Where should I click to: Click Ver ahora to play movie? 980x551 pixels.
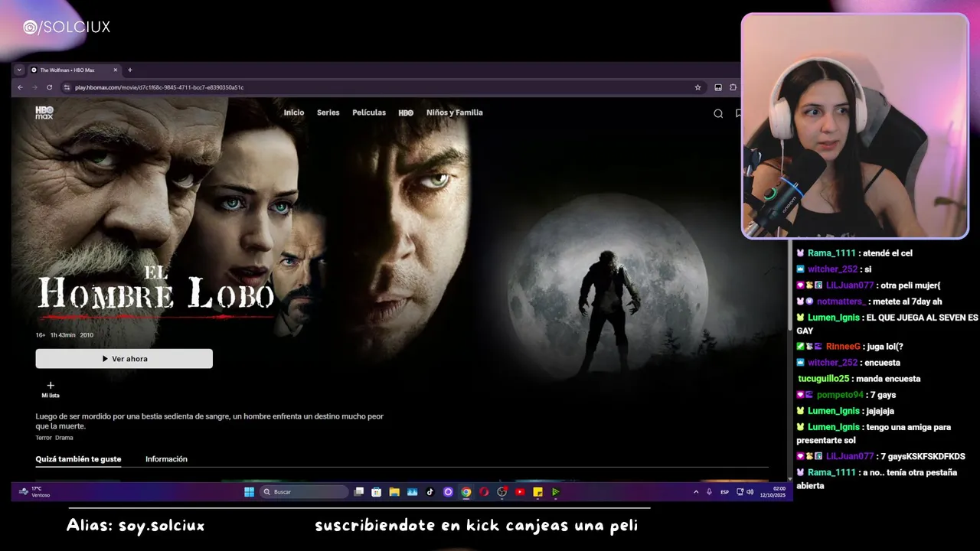124,358
